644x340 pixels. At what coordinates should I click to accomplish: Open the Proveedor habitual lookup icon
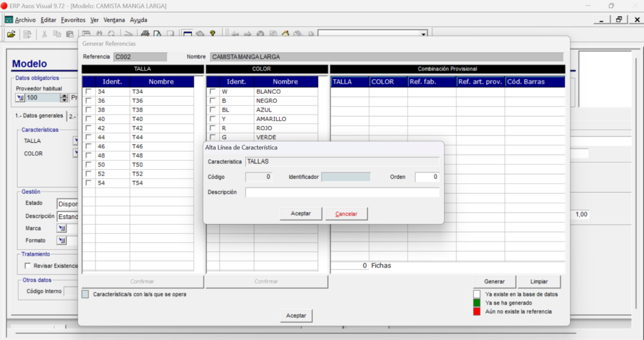(x=20, y=98)
